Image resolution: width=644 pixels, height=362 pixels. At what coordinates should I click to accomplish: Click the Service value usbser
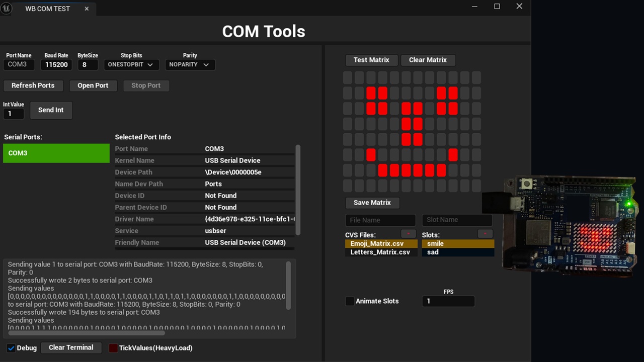coord(215,231)
